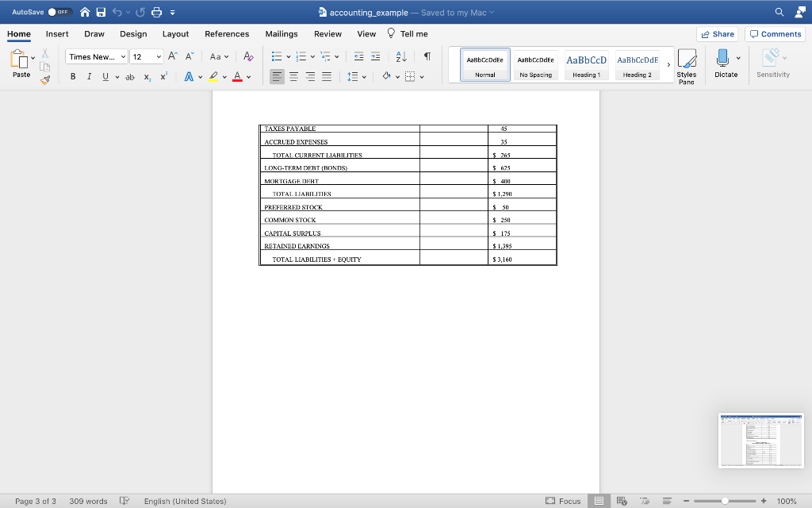
Task: Open numbering list dropdown arrow
Action: [312, 56]
